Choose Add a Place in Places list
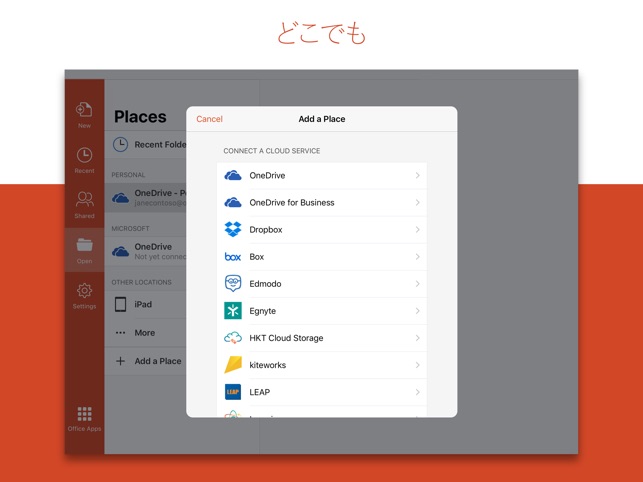The width and height of the screenshot is (643, 482). click(x=158, y=361)
